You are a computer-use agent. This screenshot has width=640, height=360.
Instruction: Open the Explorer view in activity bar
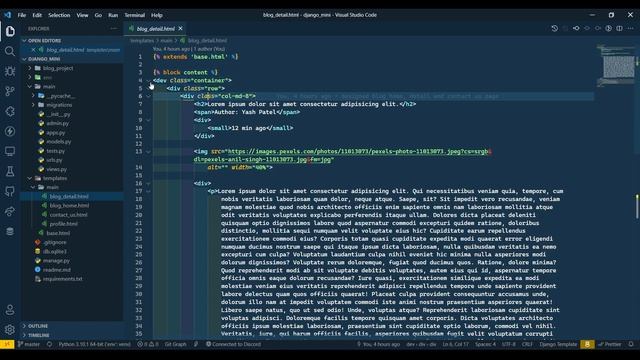[10, 31]
